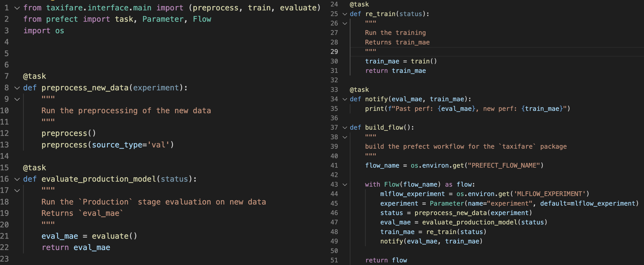Click the 'source_type' keyword argument on line 13
This screenshot has width=644, height=265.
117,145
